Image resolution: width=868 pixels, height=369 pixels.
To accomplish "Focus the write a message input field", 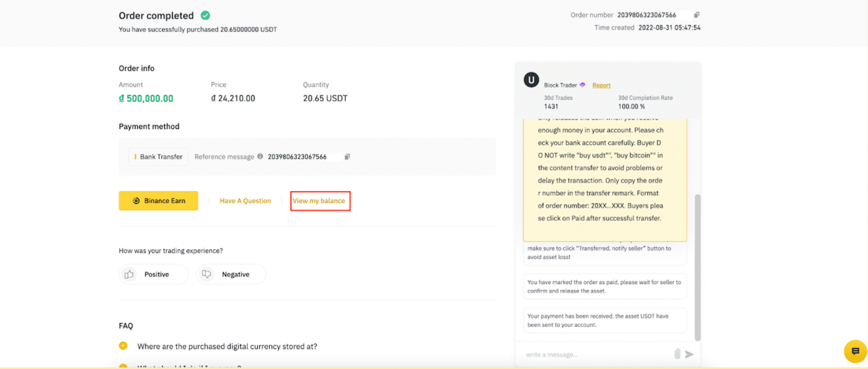I will point(597,354).
